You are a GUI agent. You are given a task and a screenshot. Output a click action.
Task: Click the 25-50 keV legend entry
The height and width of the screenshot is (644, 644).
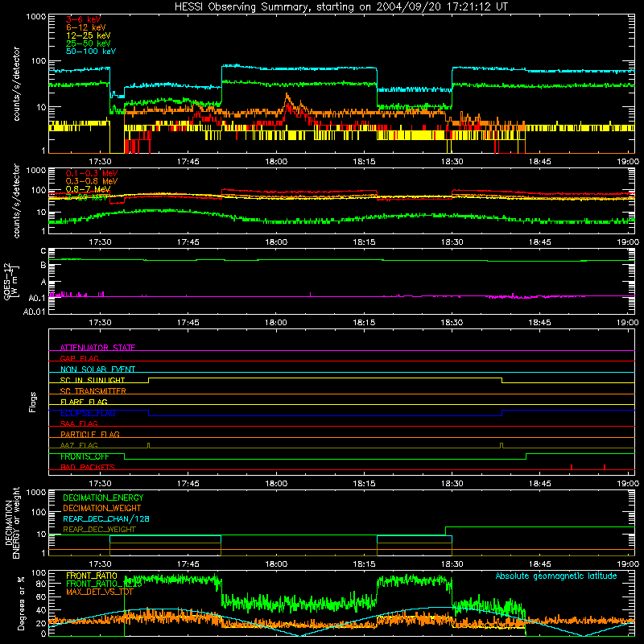pyautogui.click(x=89, y=43)
